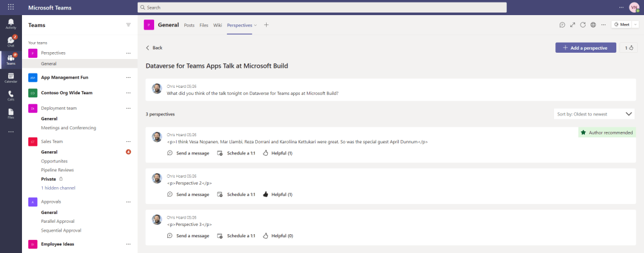Go Back to the perspectives list
The height and width of the screenshot is (253, 644).
tap(154, 48)
